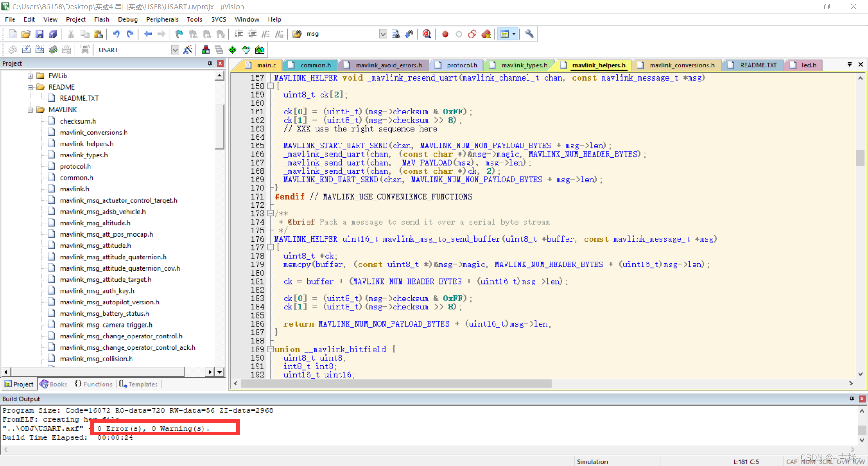Open the SVCS menu
Screen dimensions: 868x466
coord(218,19)
